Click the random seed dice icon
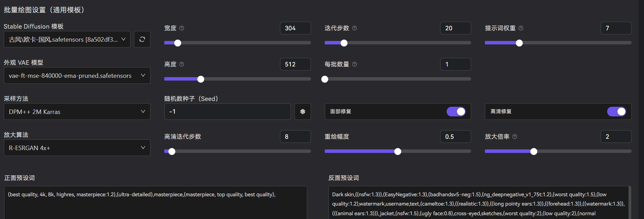Viewport: 644px width, 219px height. tap(303, 112)
